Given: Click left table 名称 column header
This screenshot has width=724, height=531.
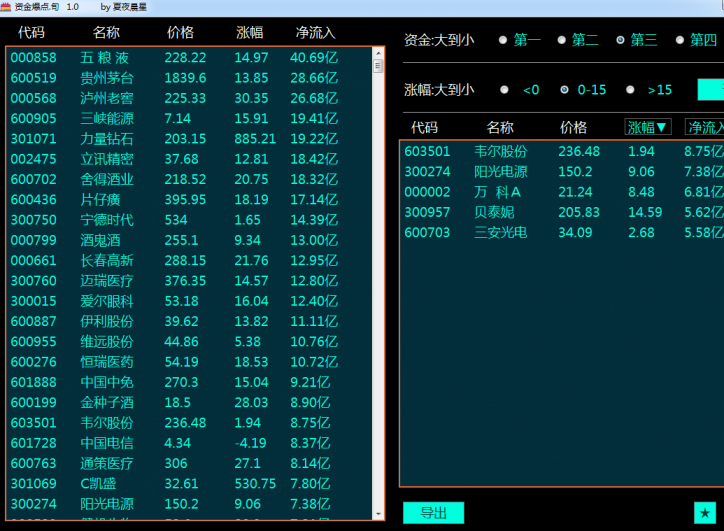Looking at the screenshot, I should point(106,32).
